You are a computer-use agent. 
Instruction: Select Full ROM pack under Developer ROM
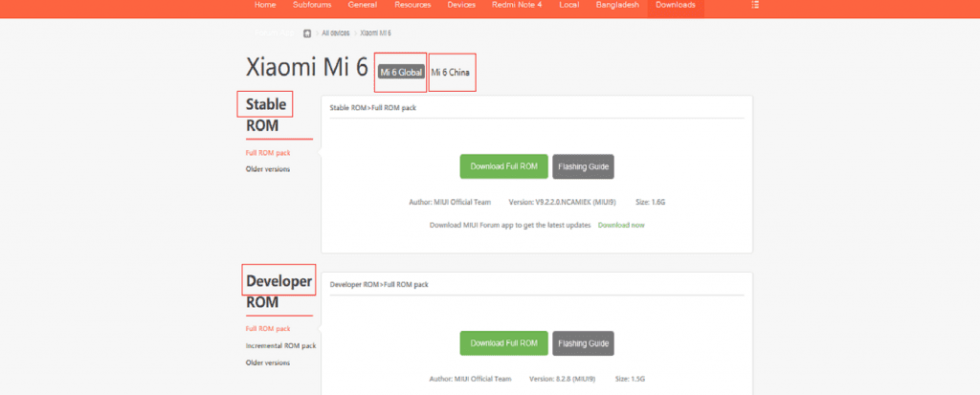coord(268,329)
